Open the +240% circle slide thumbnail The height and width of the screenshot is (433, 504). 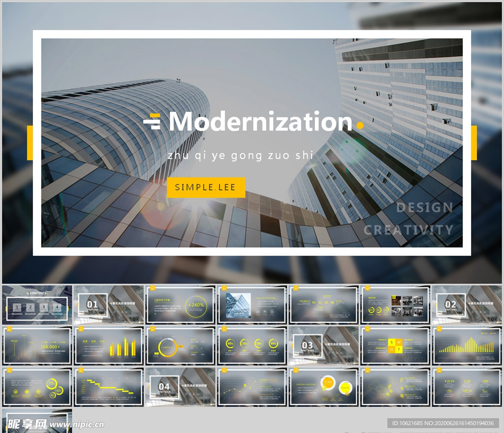click(x=180, y=305)
